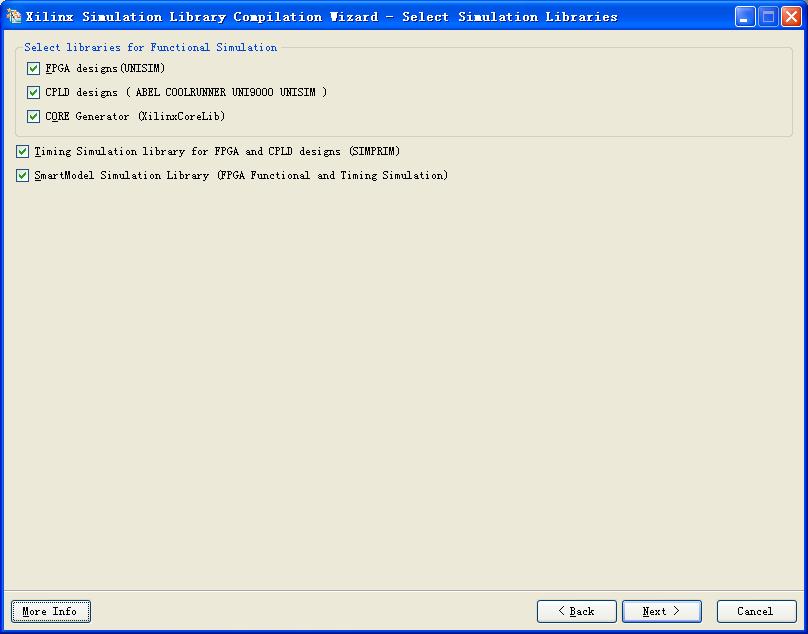Proceed with the Next button

pos(662,611)
